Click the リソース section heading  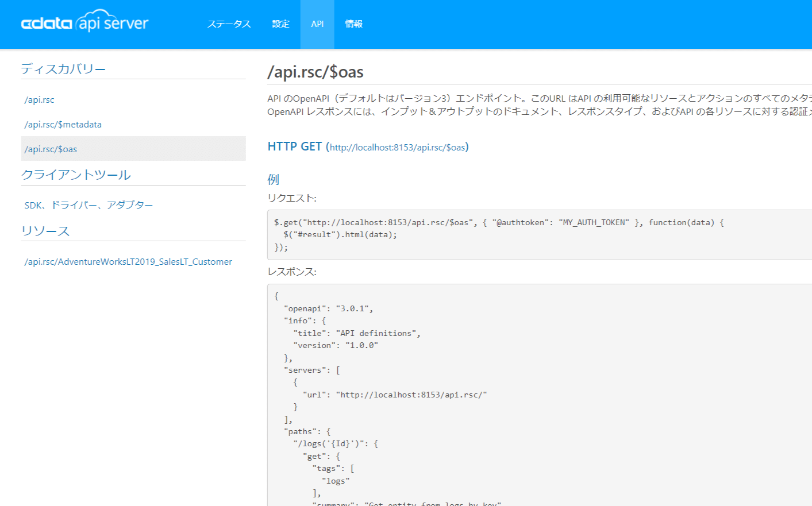click(x=45, y=231)
